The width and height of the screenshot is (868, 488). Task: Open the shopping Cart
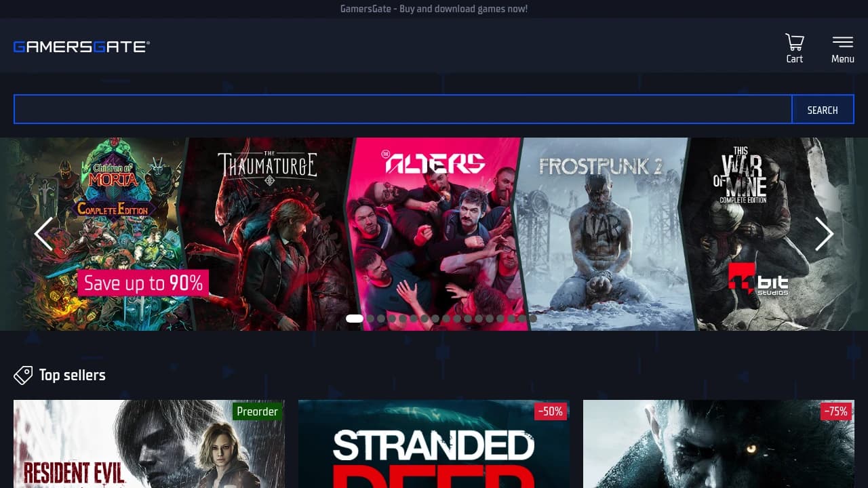[794, 48]
